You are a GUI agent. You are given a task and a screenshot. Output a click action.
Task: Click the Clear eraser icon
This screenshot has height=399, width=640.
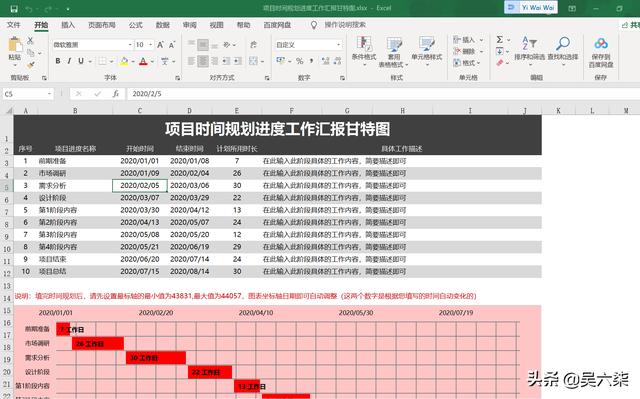click(500, 63)
